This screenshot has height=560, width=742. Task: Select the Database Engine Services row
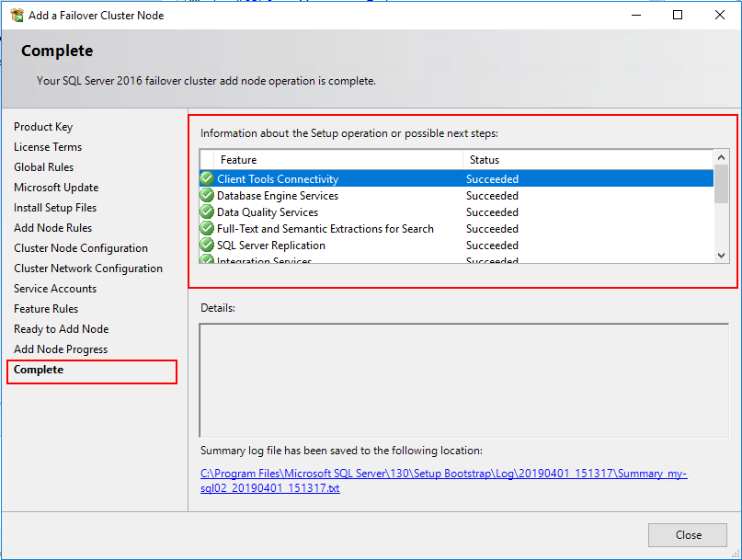(x=457, y=195)
